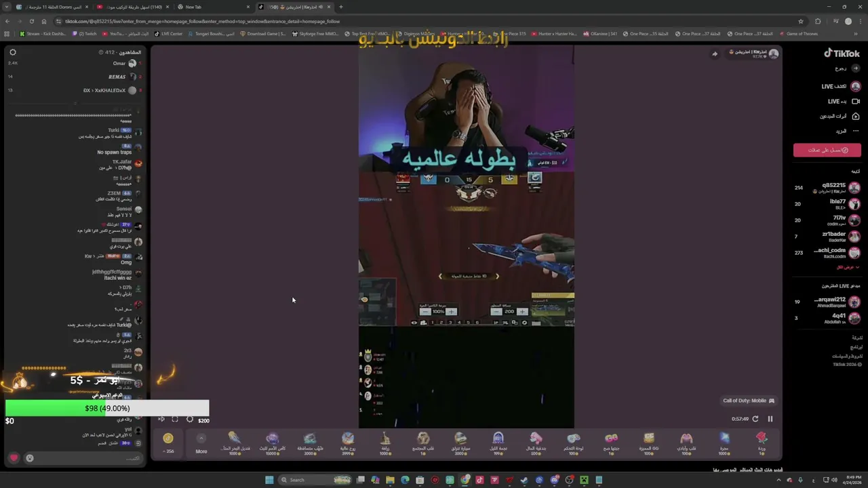Reload the page from the browser toolbar

click(x=31, y=21)
